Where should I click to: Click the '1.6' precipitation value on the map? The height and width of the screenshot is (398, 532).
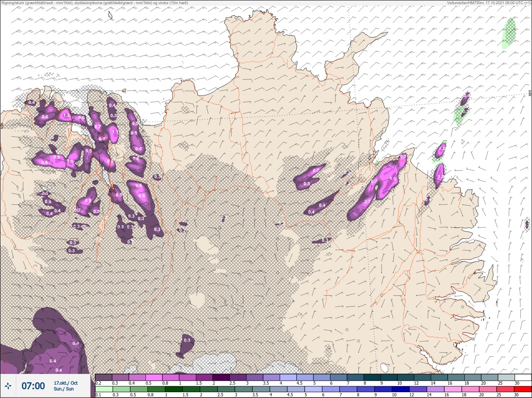393,179
